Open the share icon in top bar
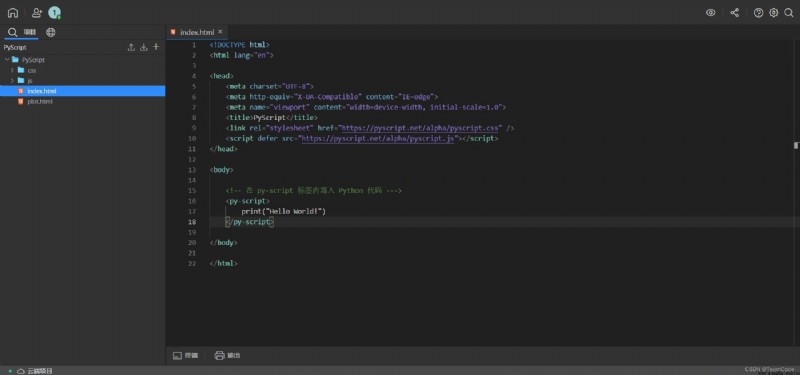The width and height of the screenshot is (800, 375). (734, 13)
